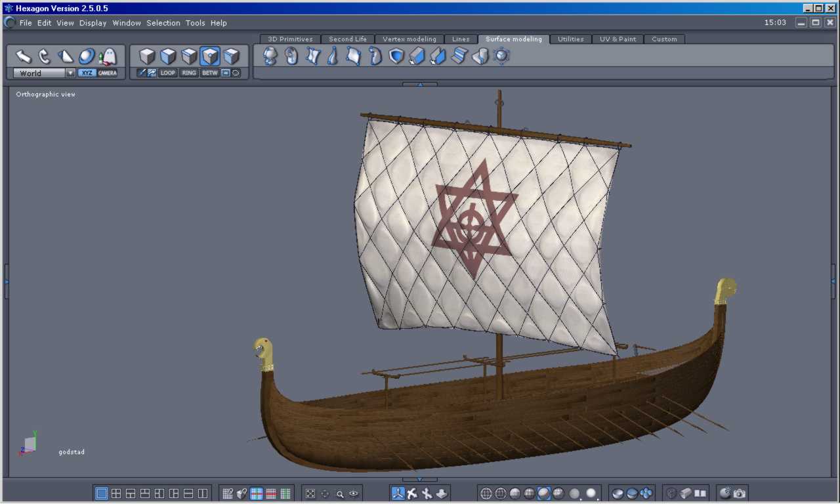Expand the right side panel handle

pos(833,282)
